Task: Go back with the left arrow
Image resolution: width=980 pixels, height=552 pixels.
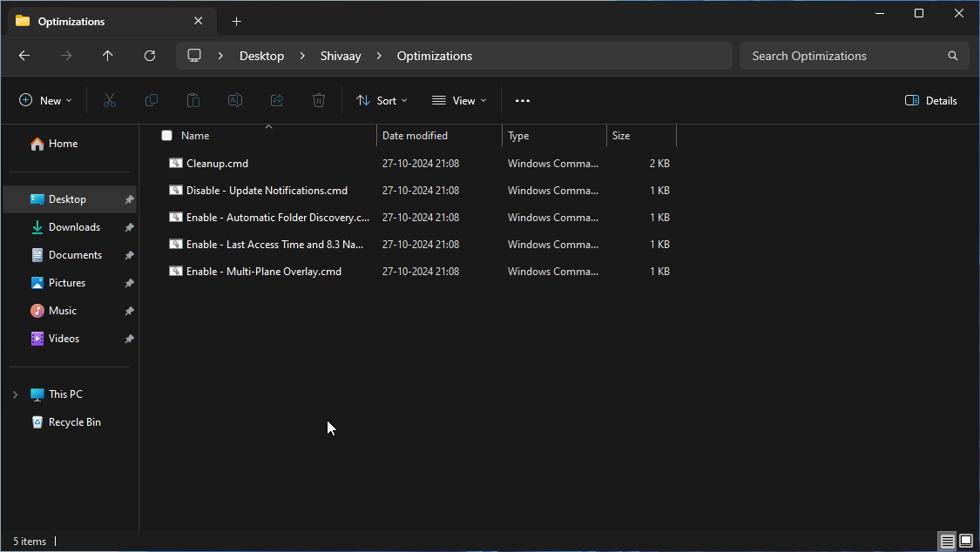Action: 24,56
